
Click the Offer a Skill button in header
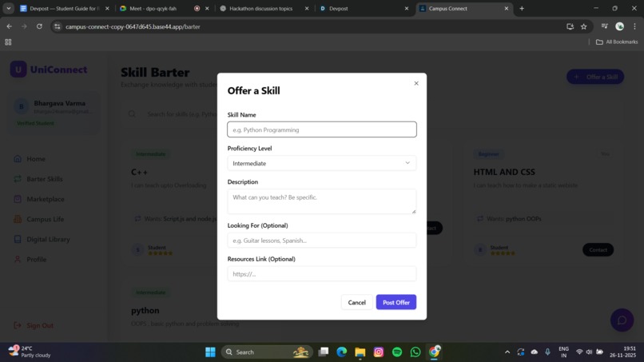595,77
